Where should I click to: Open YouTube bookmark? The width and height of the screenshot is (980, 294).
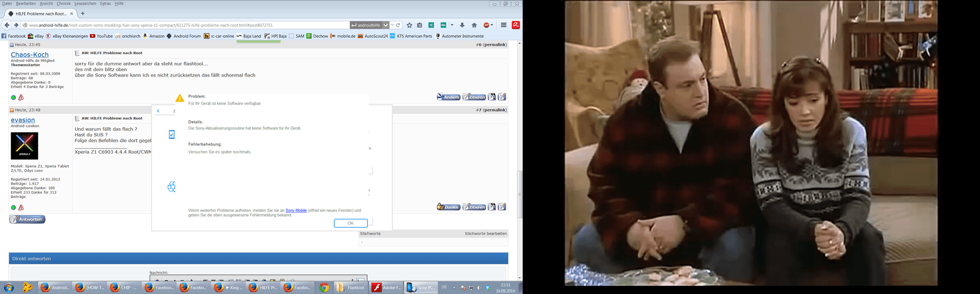click(101, 36)
